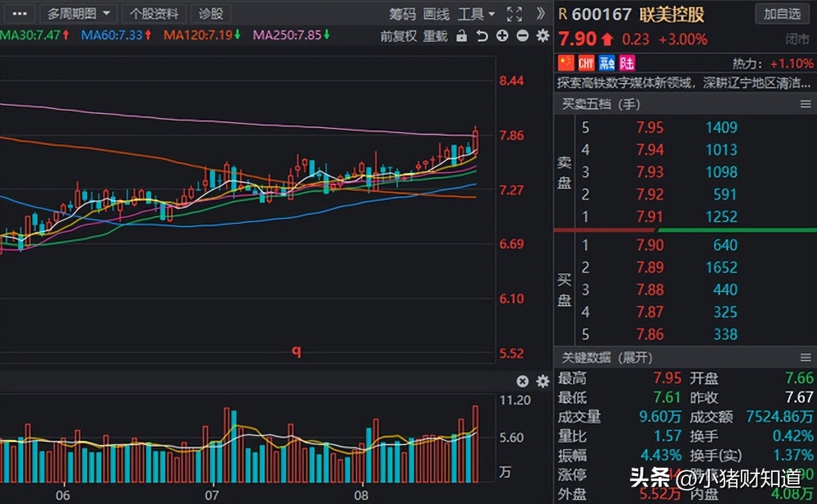Open the 诊股 diagnosis tab

pos(211,13)
